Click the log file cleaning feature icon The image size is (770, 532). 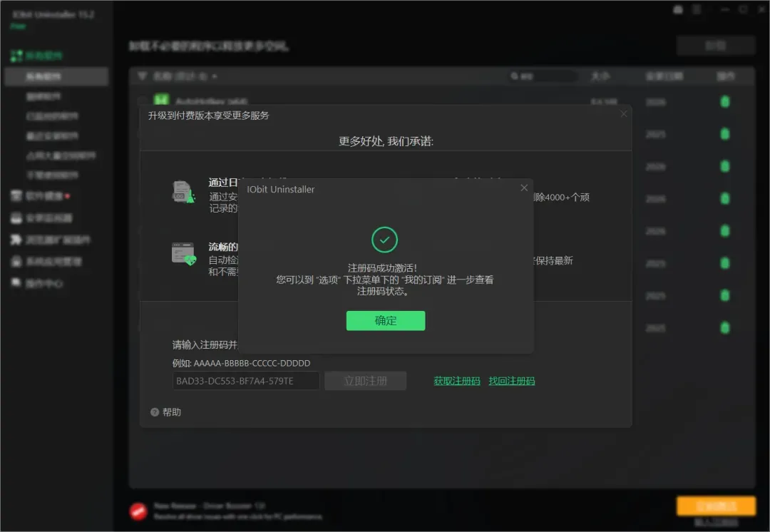pyautogui.click(x=184, y=192)
